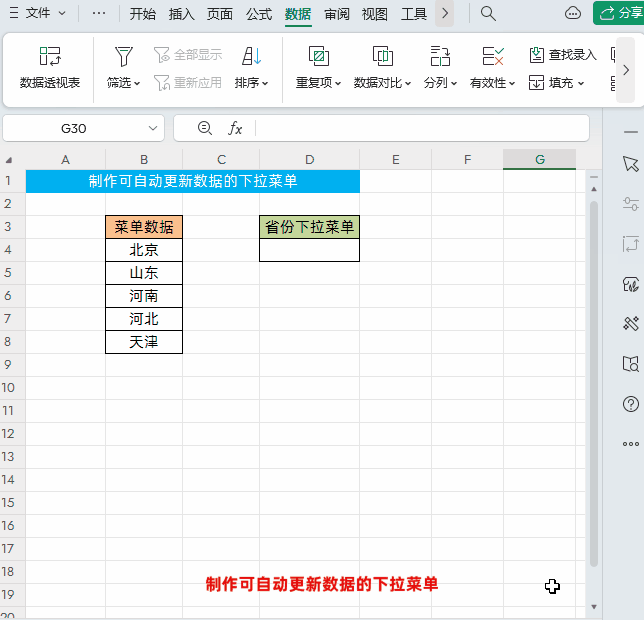Open the 排序 dropdown arrow
The height and width of the screenshot is (620, 644).
[x=265, y=84]
